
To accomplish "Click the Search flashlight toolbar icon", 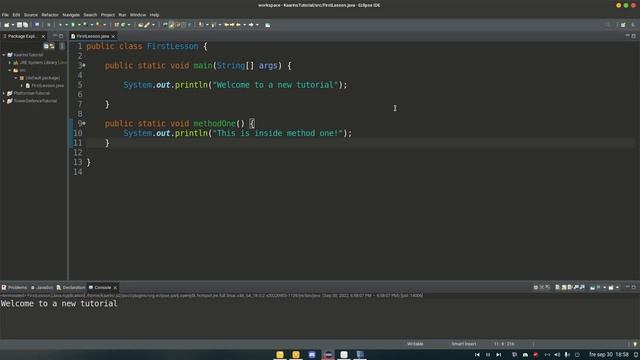I will click(x=147, y=25).
